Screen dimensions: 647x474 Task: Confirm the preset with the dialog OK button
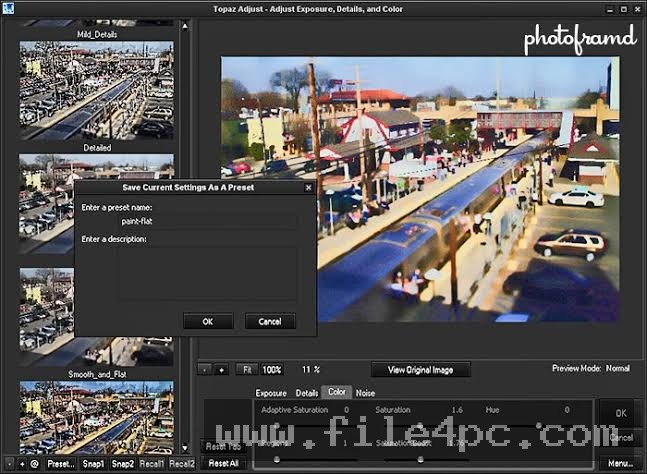pos(208,321)
